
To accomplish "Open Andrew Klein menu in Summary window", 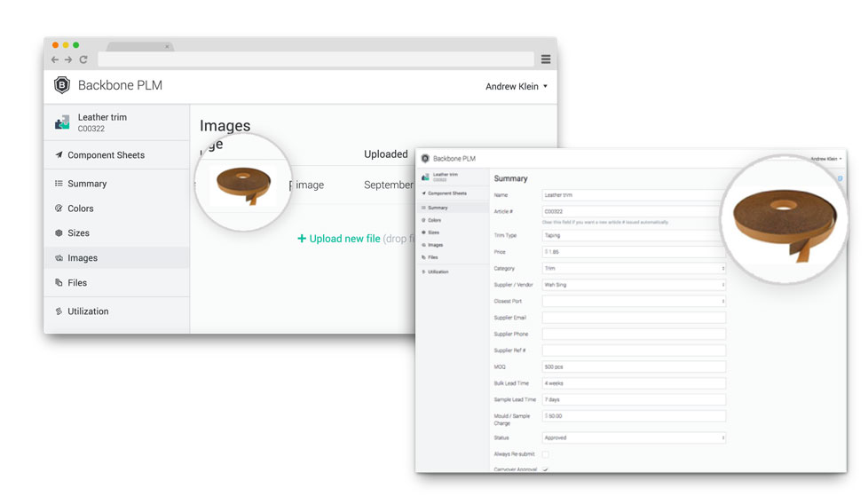I will point(826,159).
